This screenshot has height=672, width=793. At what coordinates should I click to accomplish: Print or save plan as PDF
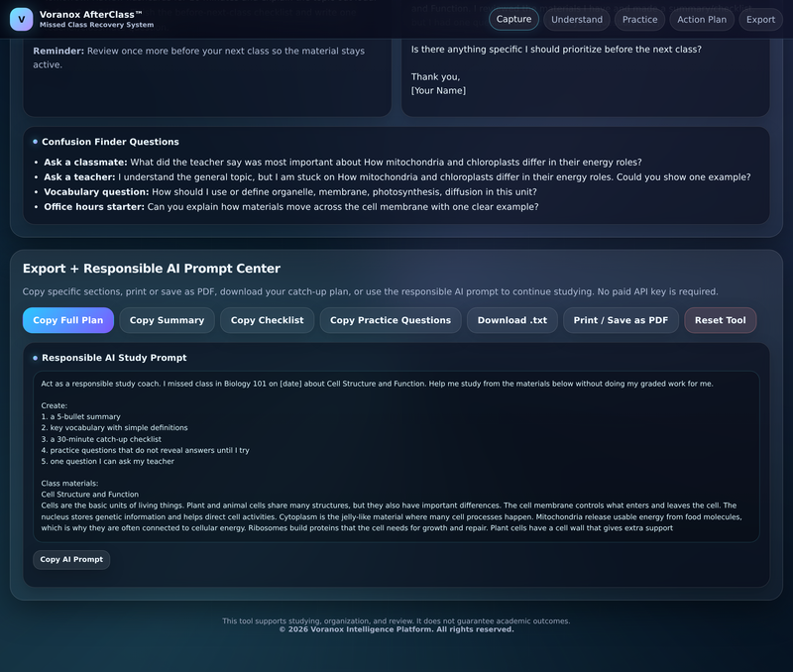coord(621,320)
